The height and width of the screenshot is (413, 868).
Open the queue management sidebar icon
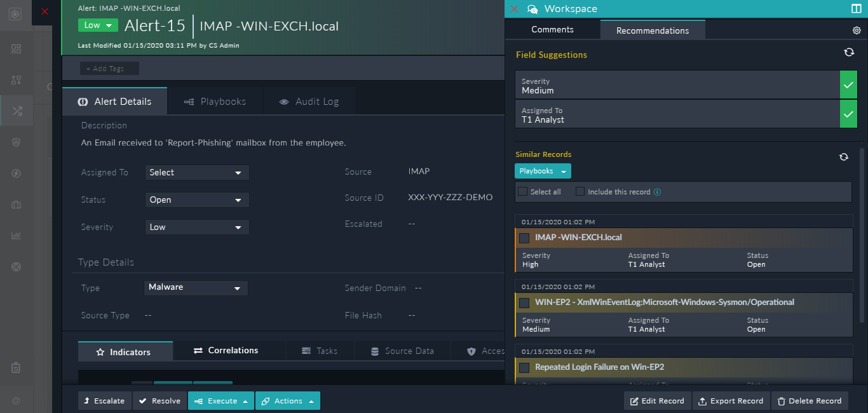17,80
